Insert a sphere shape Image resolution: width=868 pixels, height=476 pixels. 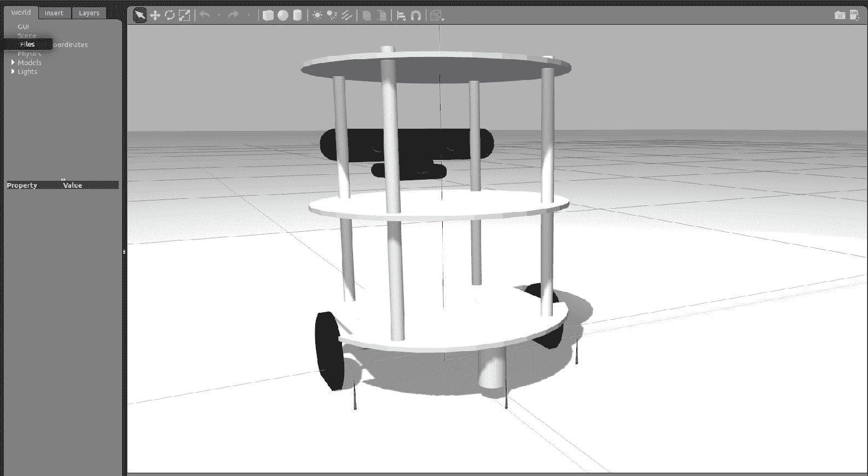coord(282,15)
